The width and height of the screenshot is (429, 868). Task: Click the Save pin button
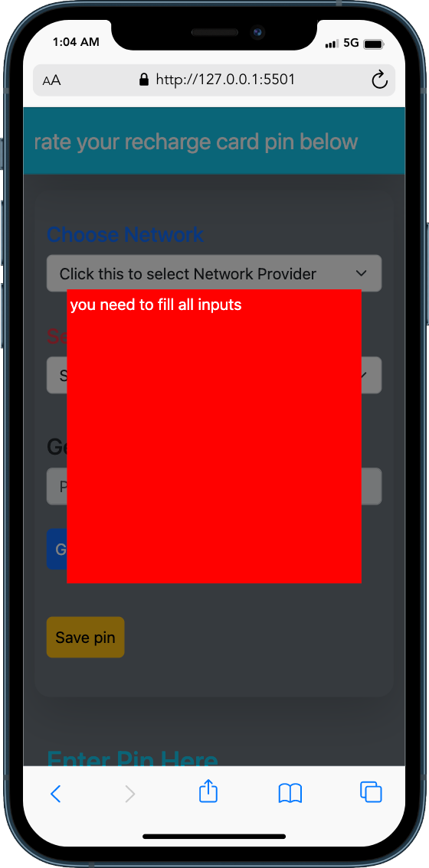tap(85, 637)
